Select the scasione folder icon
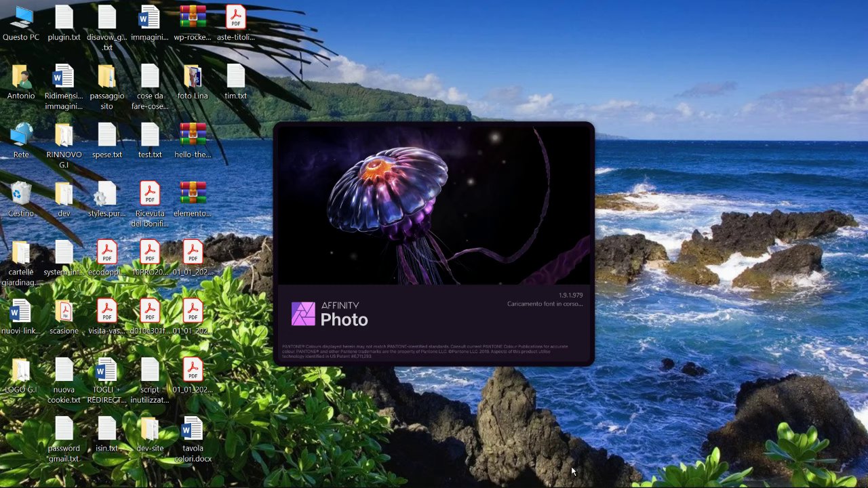The height and width of the screenshot is (488, 868). [64, 317]
